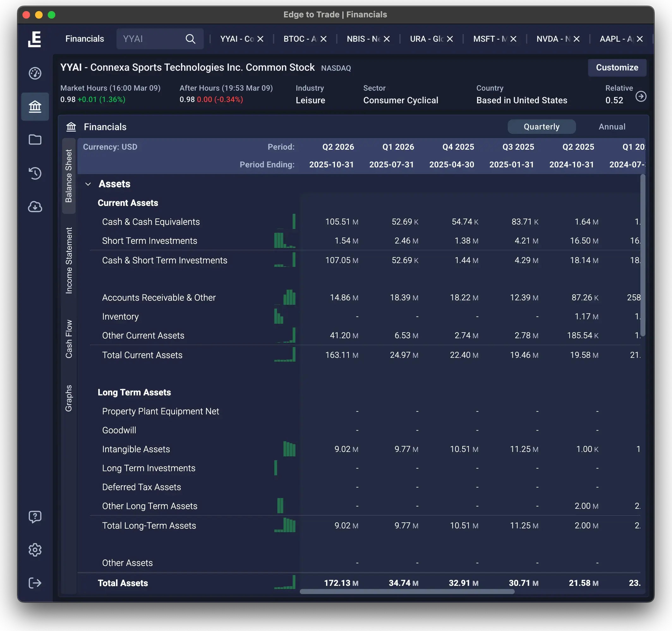Screen dimensions: 672x631
Task: Close the NVDA ticker tab
Action: point(576,39)
